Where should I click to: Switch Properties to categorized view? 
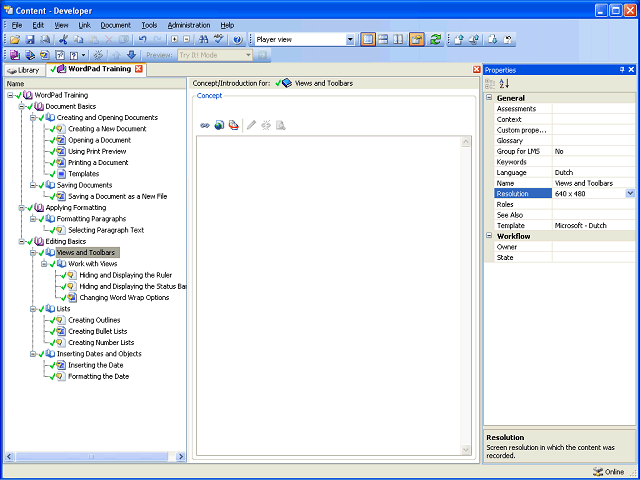490,84
